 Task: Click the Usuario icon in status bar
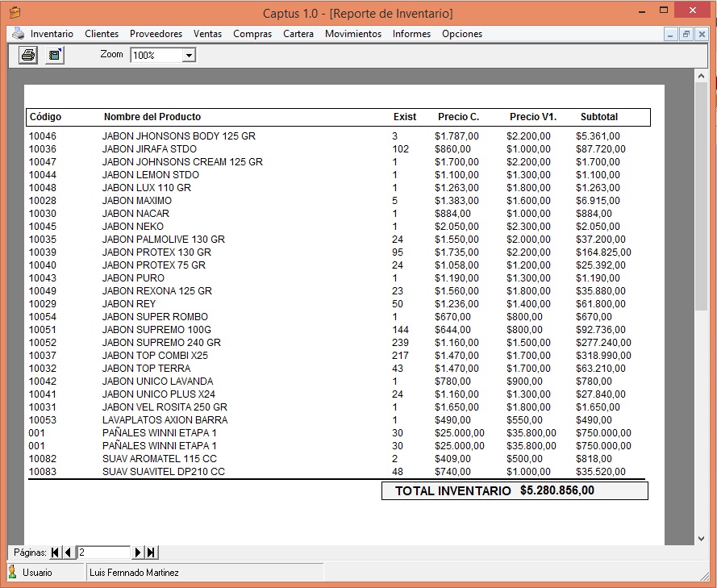[x=12, y=572]
